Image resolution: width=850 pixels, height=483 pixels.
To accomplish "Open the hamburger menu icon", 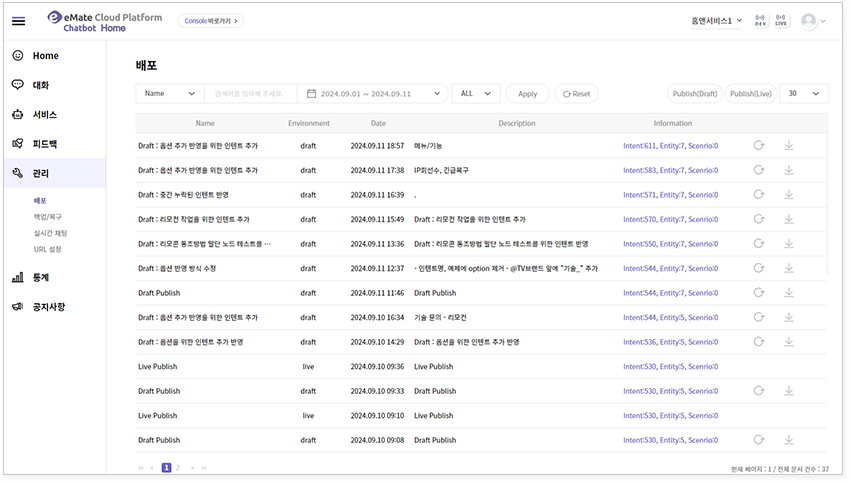I will tap(18, 21).
